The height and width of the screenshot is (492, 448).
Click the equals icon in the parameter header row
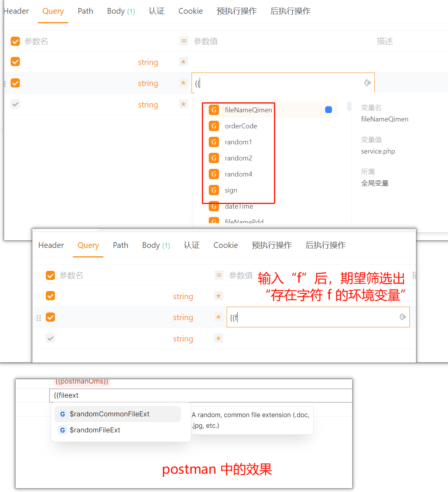184,41
